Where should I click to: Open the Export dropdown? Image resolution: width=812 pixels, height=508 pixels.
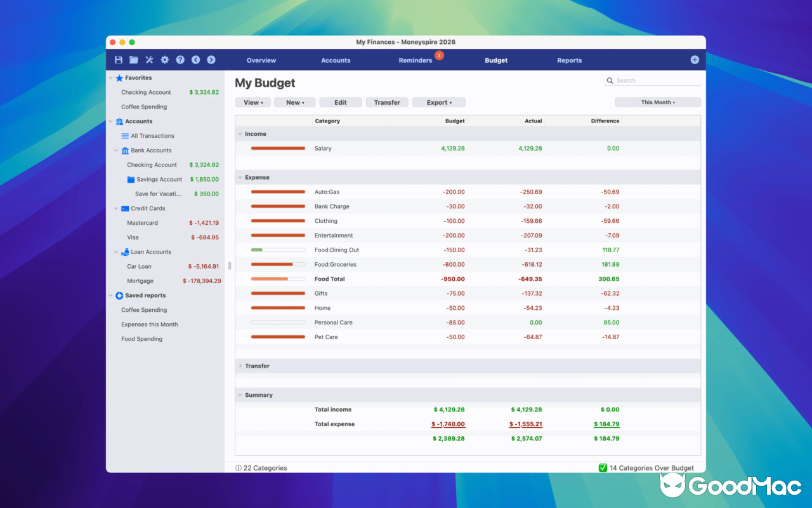(x=438, y=102)
